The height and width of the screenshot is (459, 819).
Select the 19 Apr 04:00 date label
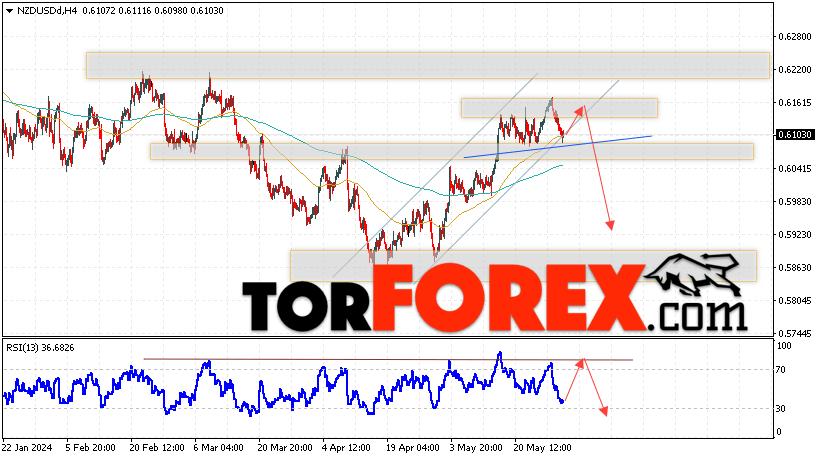(413, 448)
